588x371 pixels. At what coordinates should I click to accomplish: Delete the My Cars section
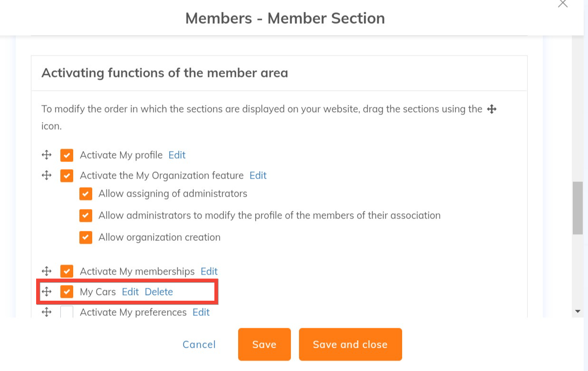point(159,292)
